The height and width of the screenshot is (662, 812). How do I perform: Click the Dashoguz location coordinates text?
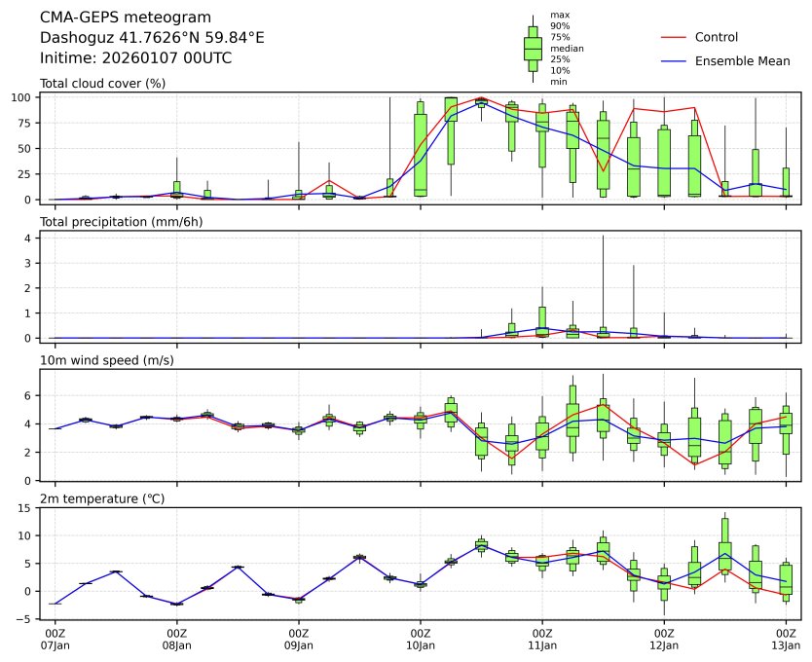tap(152, 38)
